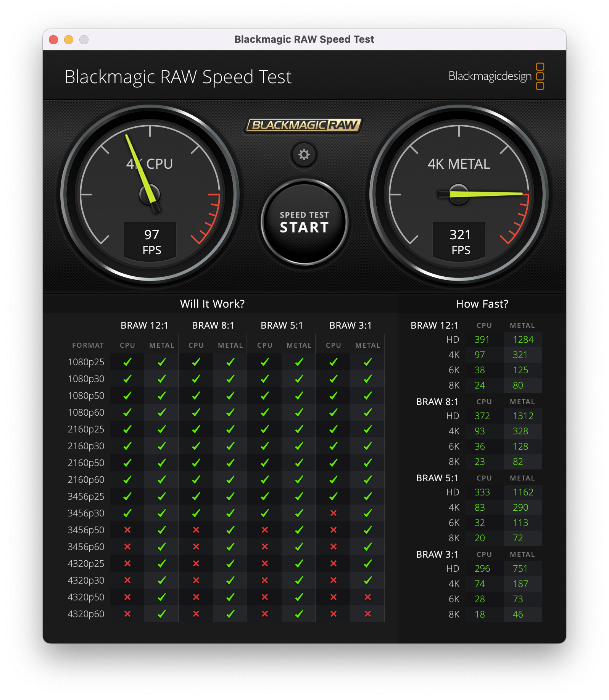Click red cross for 3456p30 BRAW 3:1 CPU
The width and height of the screenshot is (609, 700).
point(333,513)
